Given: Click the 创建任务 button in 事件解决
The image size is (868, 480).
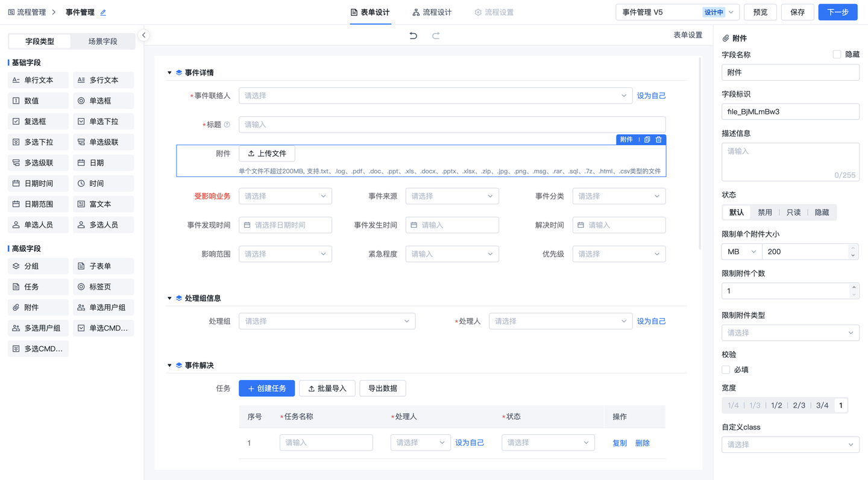Looking at the screenshot, I should click(x=266, y=388).
